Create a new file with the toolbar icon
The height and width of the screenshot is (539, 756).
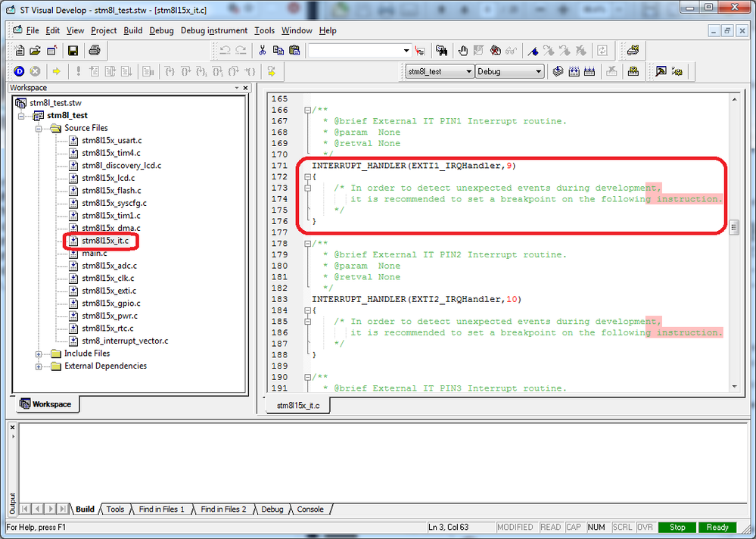(x=19, y=51)
